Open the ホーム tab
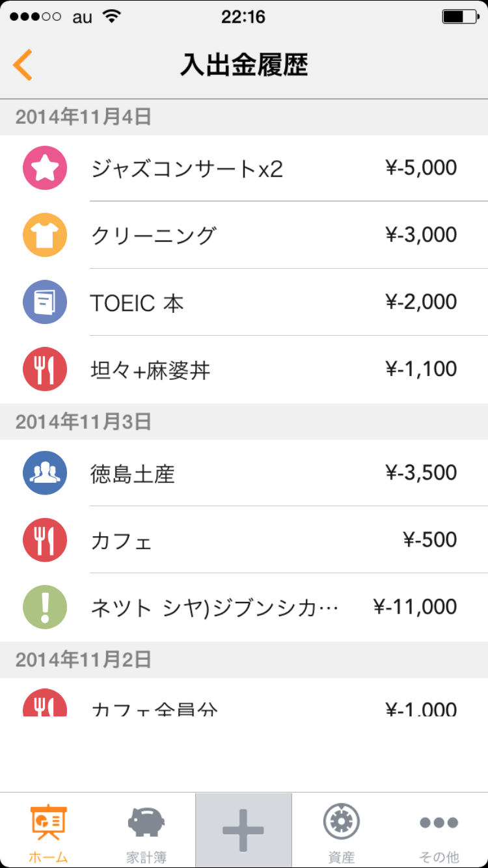This screenshot has width=488, height=868. pyautogui.click(x=49, y=831)
